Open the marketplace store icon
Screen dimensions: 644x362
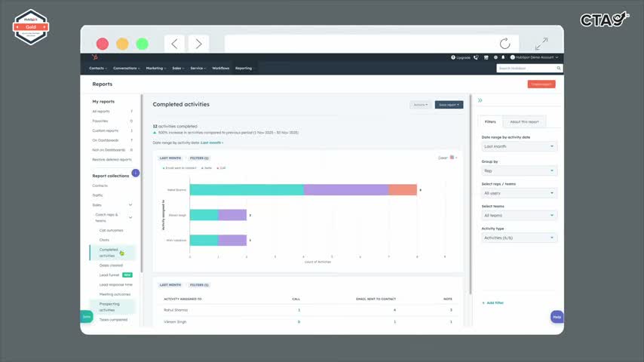coord(486,57)
